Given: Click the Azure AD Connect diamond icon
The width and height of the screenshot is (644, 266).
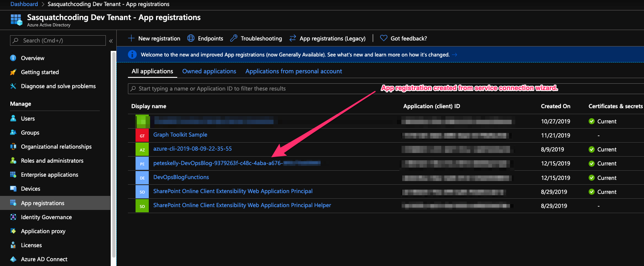Looking at the screenshot, I should click(13, 259).
